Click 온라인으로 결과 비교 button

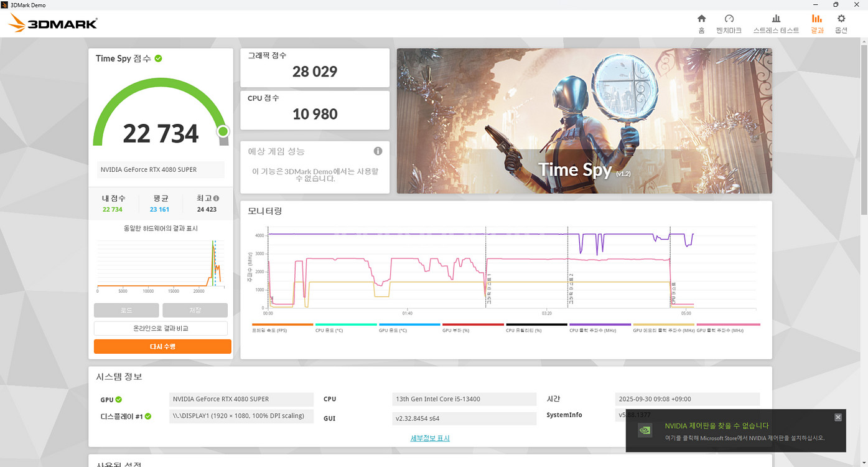coord(161,328)
